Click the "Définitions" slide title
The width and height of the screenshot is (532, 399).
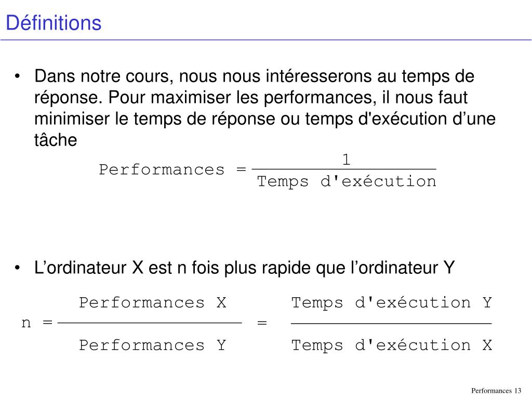click(x=54, y=23)
